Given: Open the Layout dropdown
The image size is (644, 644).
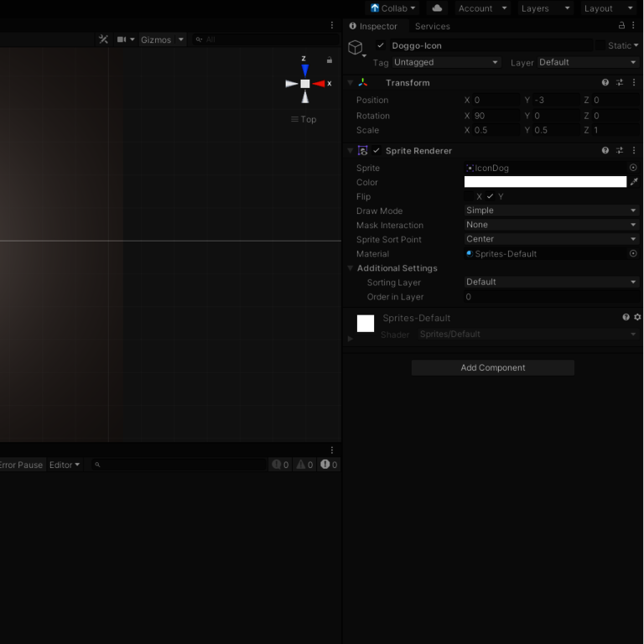Looking at the screenshot, I should click(x=609, y=8).
